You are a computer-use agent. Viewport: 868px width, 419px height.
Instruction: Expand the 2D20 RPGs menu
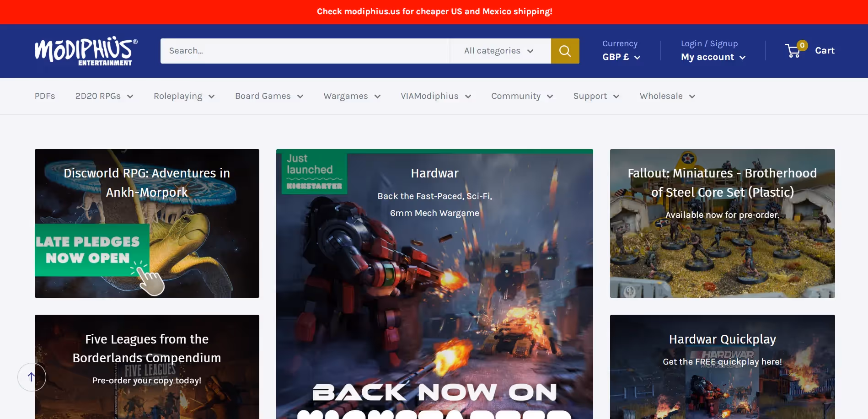pos(104,96)
